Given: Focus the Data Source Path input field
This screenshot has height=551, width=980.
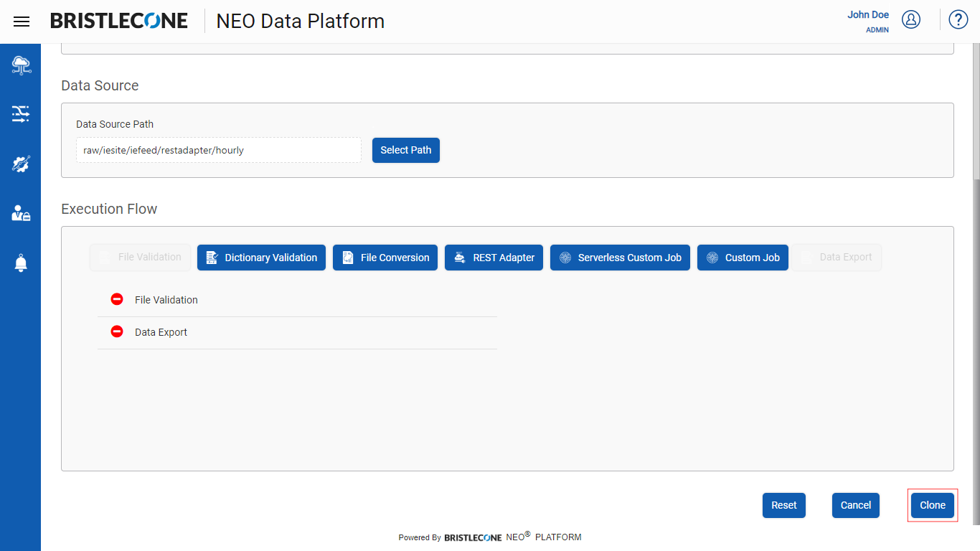Looking at the screenshot, I should [x=219, y=150].
